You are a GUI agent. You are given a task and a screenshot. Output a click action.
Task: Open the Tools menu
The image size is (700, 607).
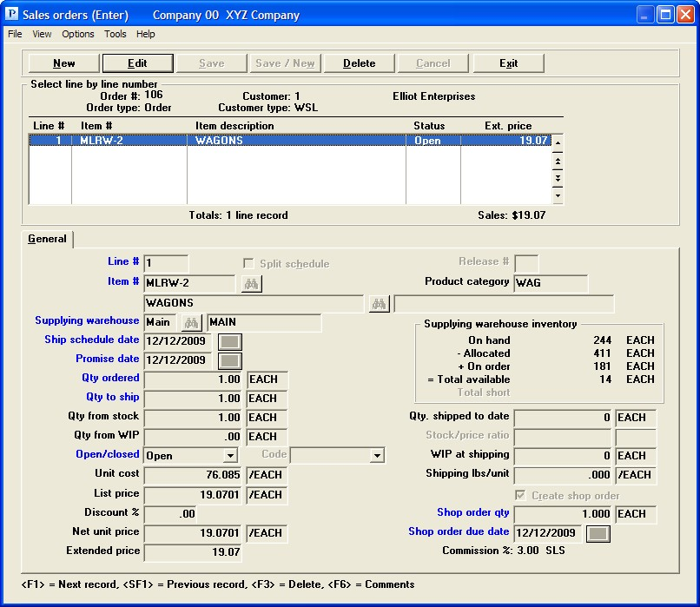tap(115, 35)
